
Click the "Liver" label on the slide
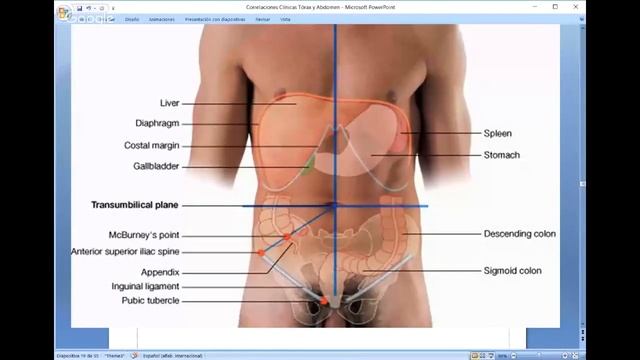tap(169, 103)
